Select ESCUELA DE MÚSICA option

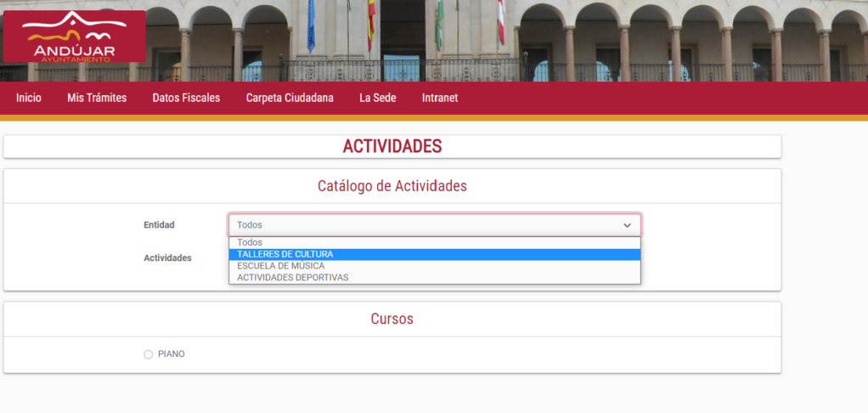tap(435, 266)
